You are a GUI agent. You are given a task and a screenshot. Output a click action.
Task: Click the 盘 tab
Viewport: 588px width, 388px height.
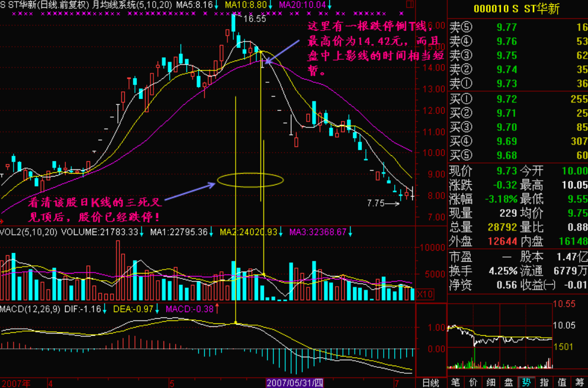[x=508, y=382]
